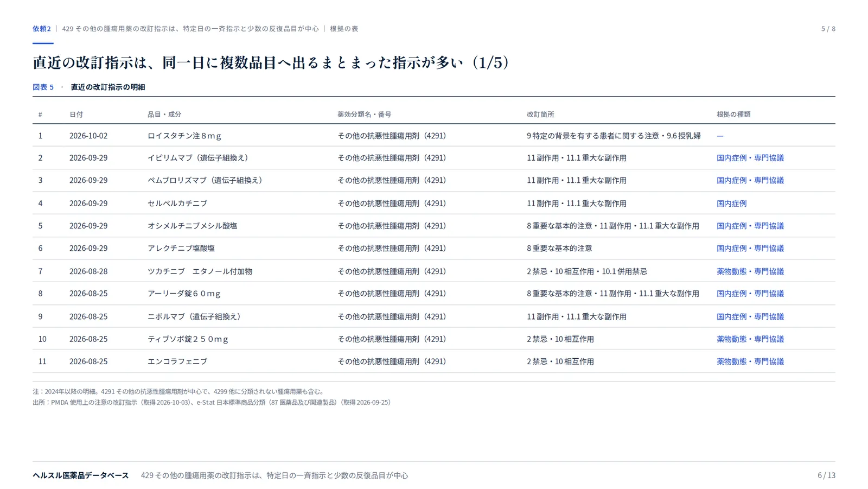Click 9.6 授乳婦 revision cell in row 1
This screenshot has height=489, width=868.
(614, 136)
